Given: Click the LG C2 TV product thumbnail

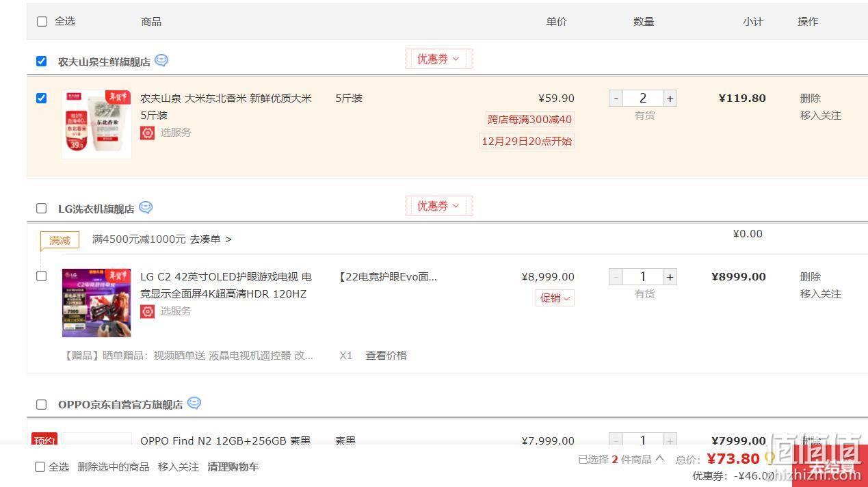Looking at the screenshot, I should tap(96, 303).
